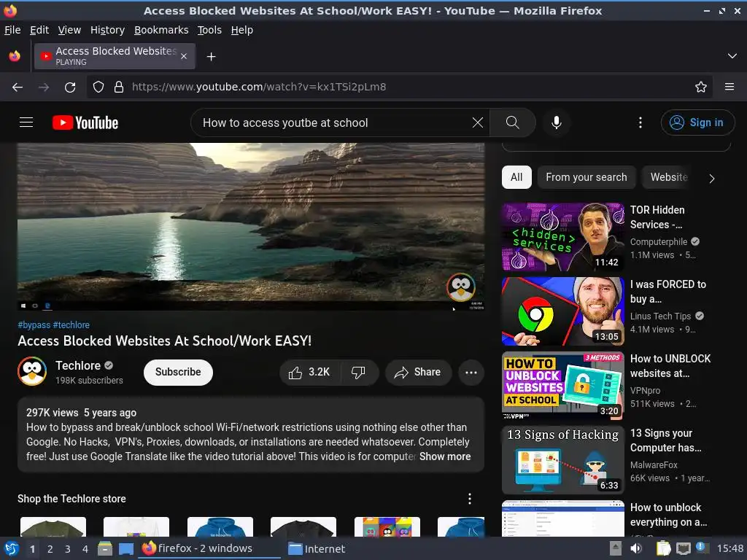Open the Bookmarks menu
Image resolution: width=747 pixels, height=560 pixels.
(161, 30)
